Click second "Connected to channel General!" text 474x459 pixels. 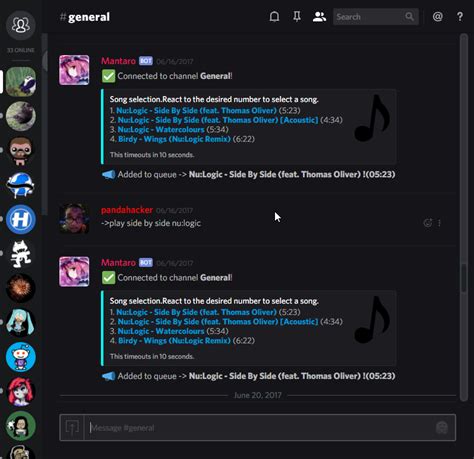point(175,278)
